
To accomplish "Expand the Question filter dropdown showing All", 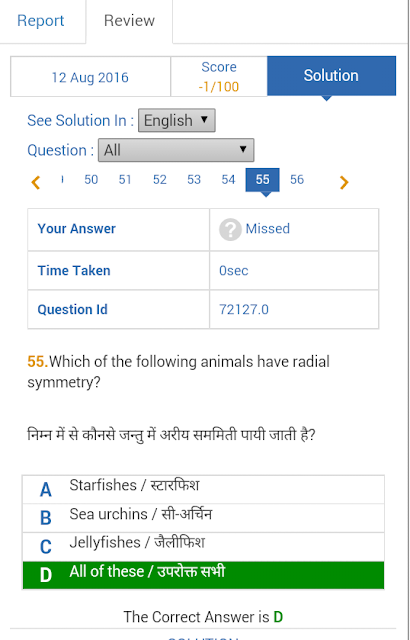I will point(176,150).
